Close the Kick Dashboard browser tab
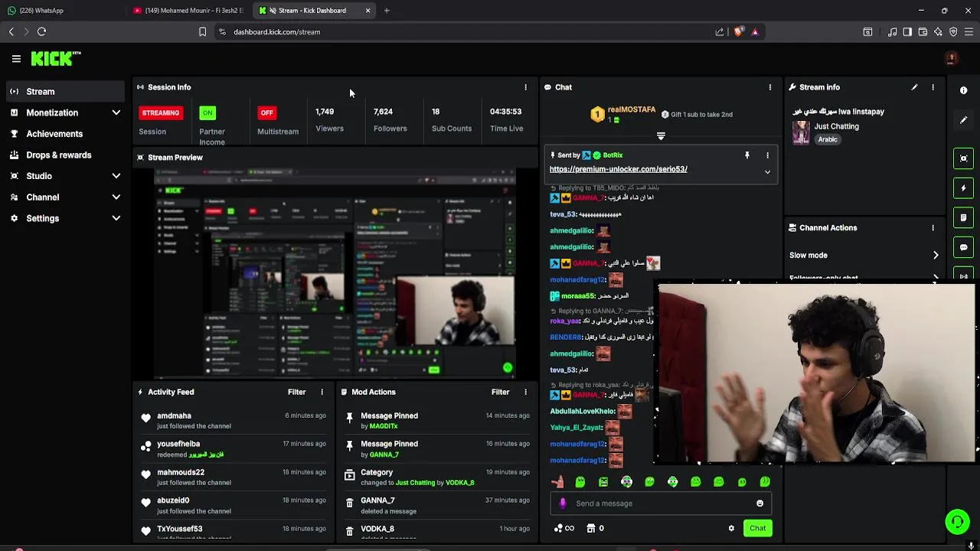The height and width of the screenshot is (551, 980). [x=367, y=11]
